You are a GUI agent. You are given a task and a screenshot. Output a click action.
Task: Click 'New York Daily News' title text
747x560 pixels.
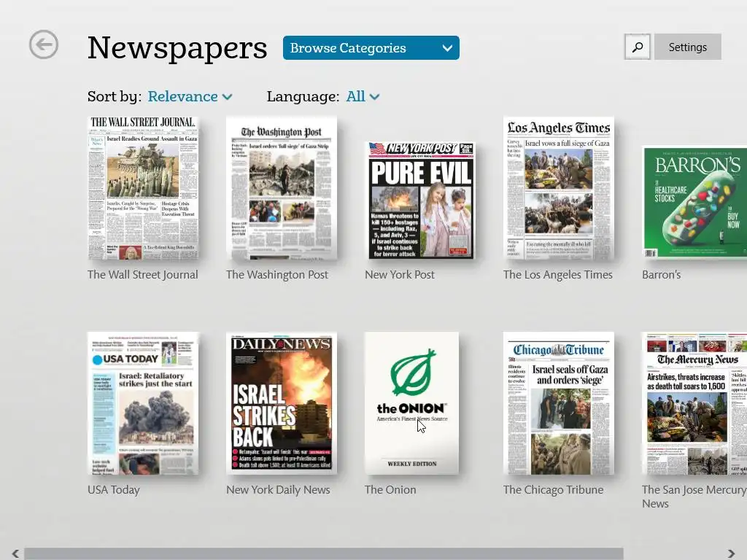click(x=278, y=490)
